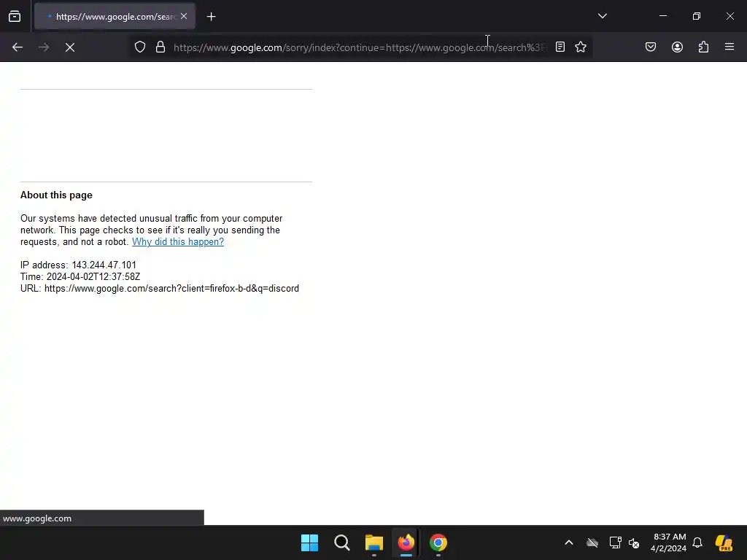Restore down the Firefox window

(697, 16)
